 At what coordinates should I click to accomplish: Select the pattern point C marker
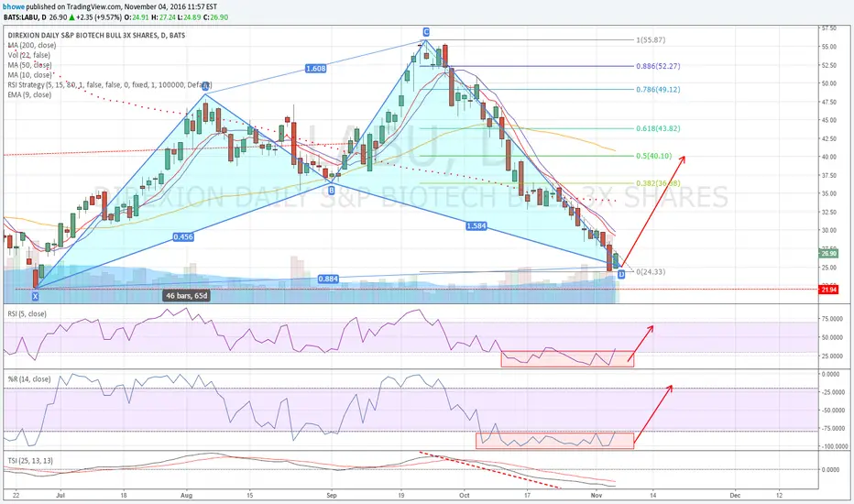(x=426, y=32)
